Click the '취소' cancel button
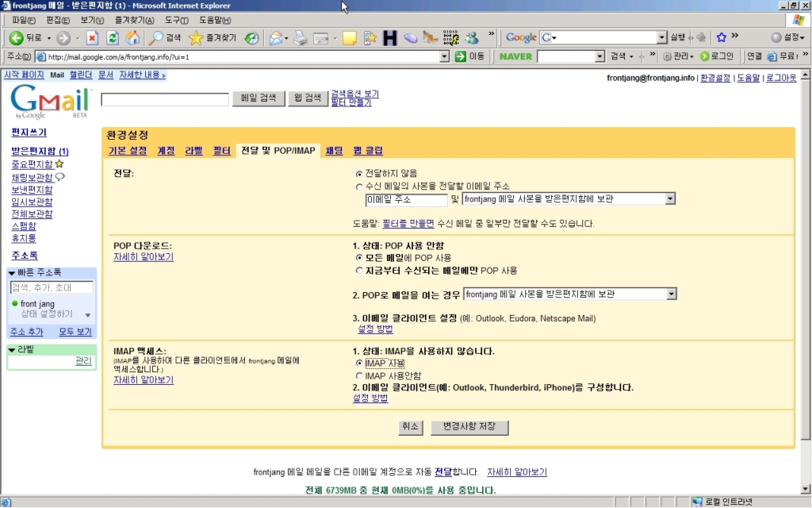Image resolution: width=812 pixels, height=508 pixels. click(x=410, y=426)
